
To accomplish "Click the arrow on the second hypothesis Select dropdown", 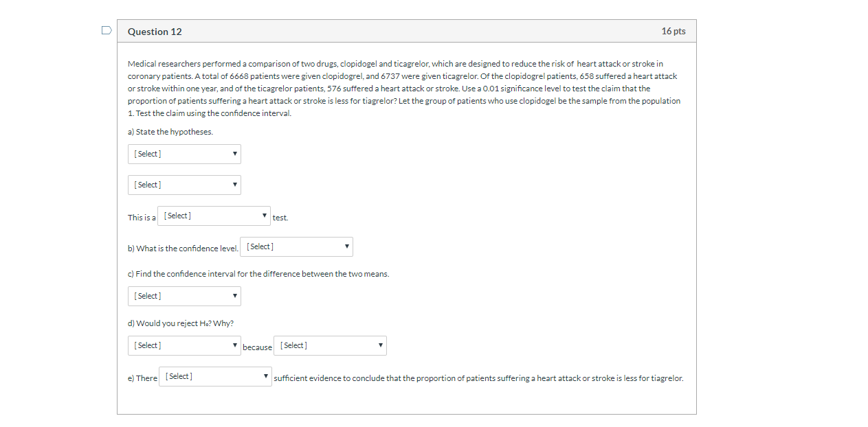I will point(234,185).
